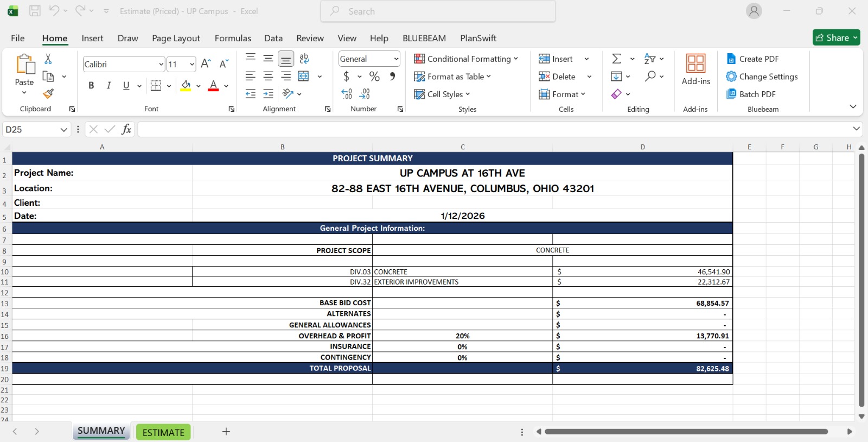The width and height of the screenshot is (868, 442).
Task: Apply the yellow Fill Color swatch
Action: [186, 86]
